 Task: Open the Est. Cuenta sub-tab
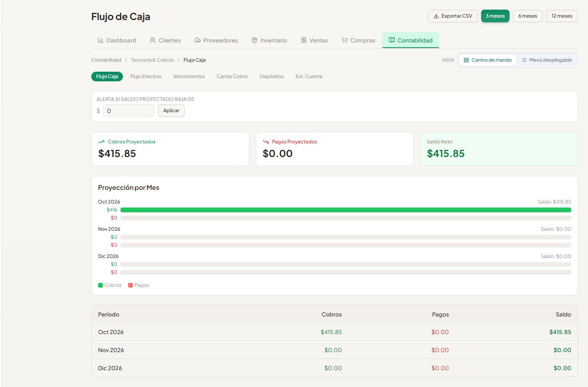pyautogui.click(x=309, y=77)
